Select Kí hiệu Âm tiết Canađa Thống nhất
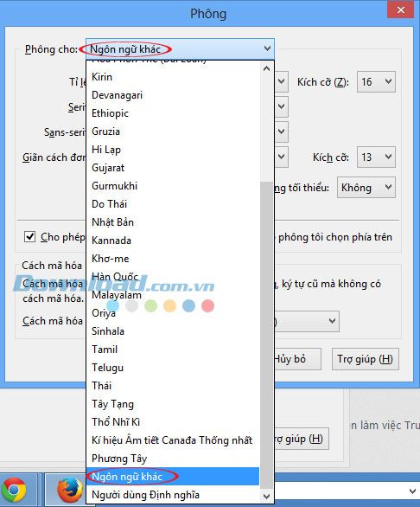The width and height of the screenshot is (420, 507). (x=173, y=440)
